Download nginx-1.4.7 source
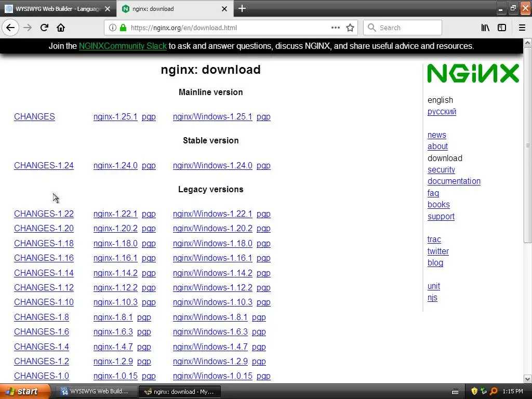 [113, 347]
